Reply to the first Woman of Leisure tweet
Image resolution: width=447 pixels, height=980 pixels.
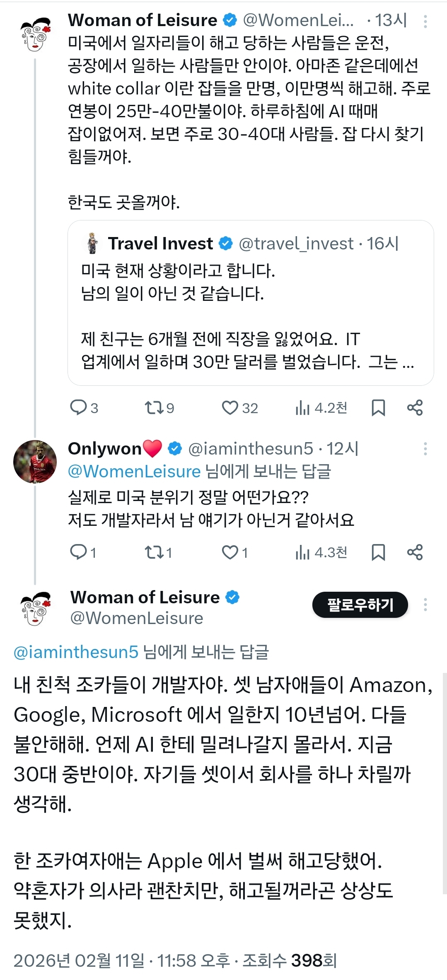click(x=78, y=408)
